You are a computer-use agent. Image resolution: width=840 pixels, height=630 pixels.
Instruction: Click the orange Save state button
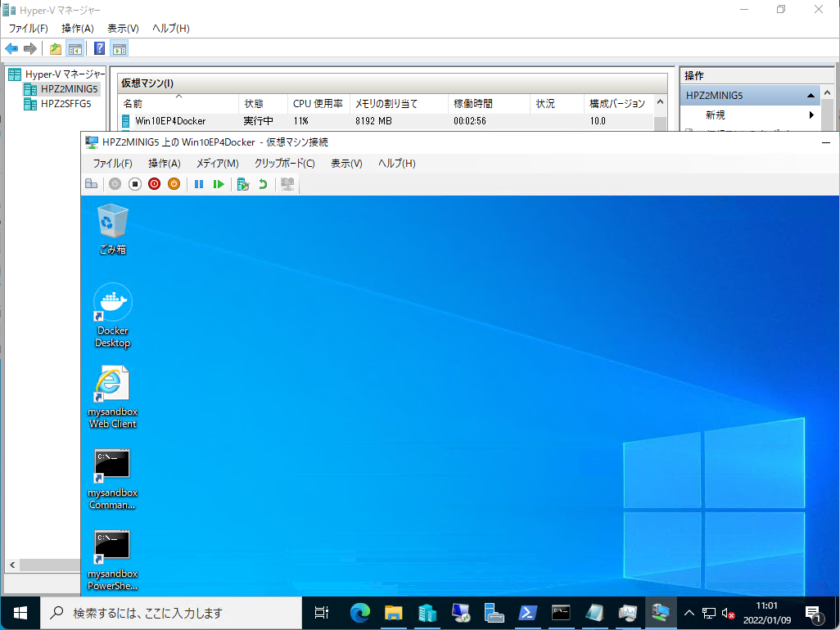[174, 185]
